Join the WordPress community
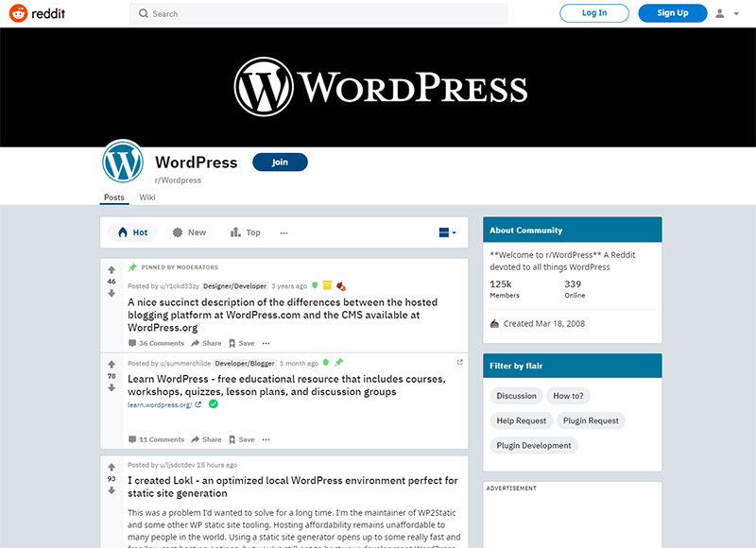 [x=280, y=162]
